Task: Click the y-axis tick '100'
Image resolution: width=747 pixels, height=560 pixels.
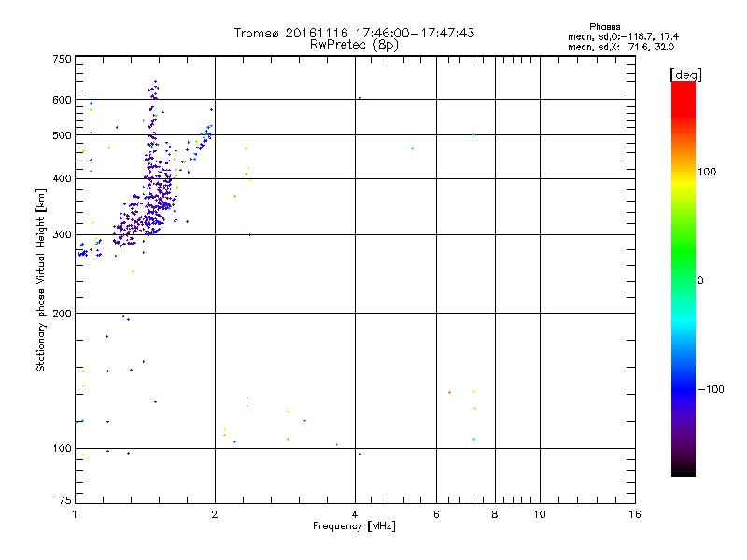Action: (x=62, y=449)
